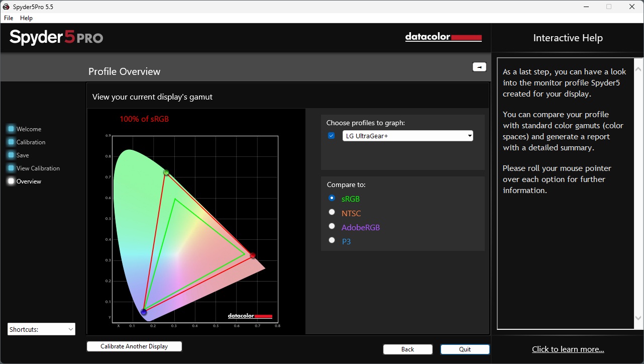The image size is (644, 364).
Task: Click the View Calibration step icon
Action: [x=11, y=168]
